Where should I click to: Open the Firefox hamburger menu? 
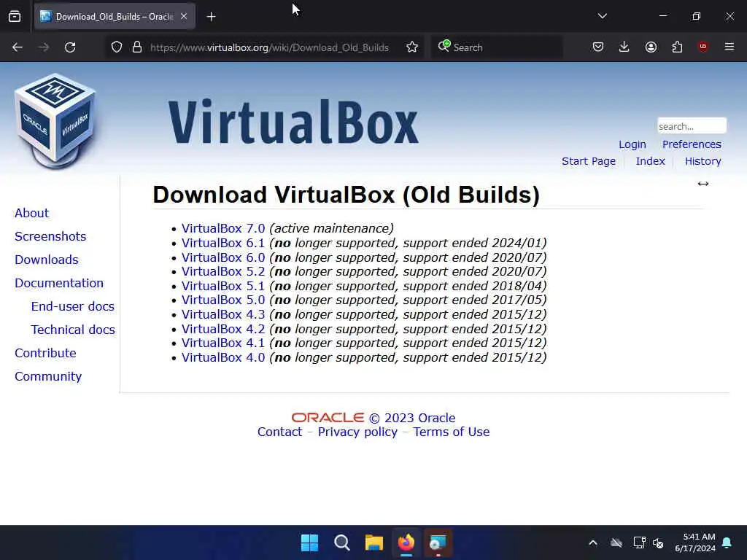(729, 47)
